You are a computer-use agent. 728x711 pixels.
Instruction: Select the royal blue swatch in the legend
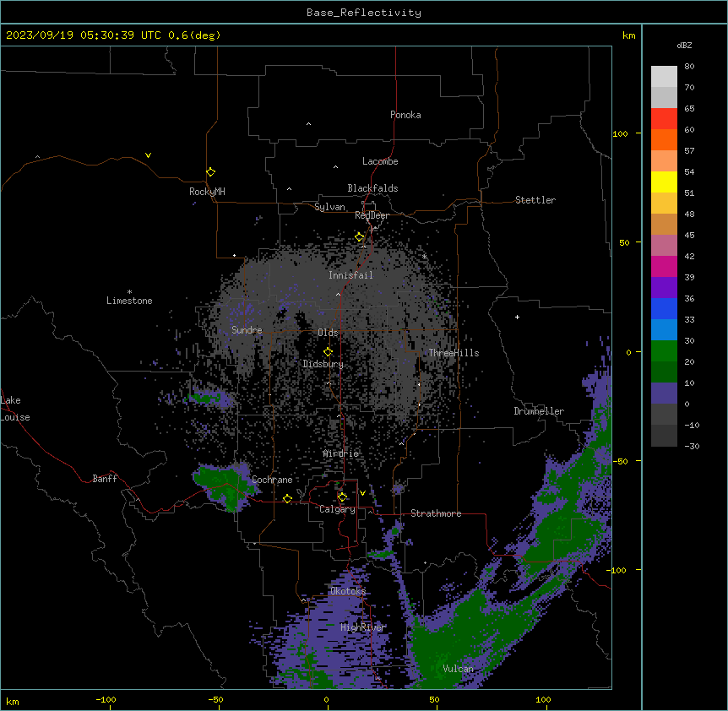click(x=664, y=308)
